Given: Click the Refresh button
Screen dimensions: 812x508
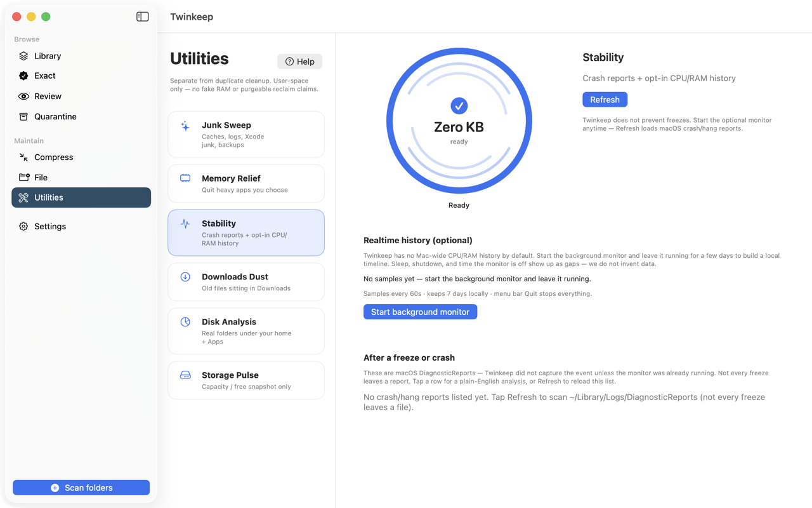Looking at the screenshot, I should [x=605, y=100].
